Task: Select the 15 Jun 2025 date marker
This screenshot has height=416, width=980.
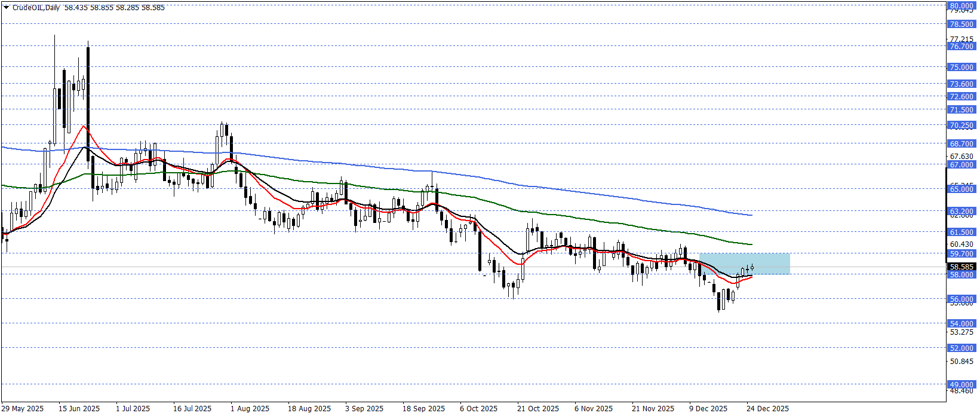Action: [x=79, y=408]
